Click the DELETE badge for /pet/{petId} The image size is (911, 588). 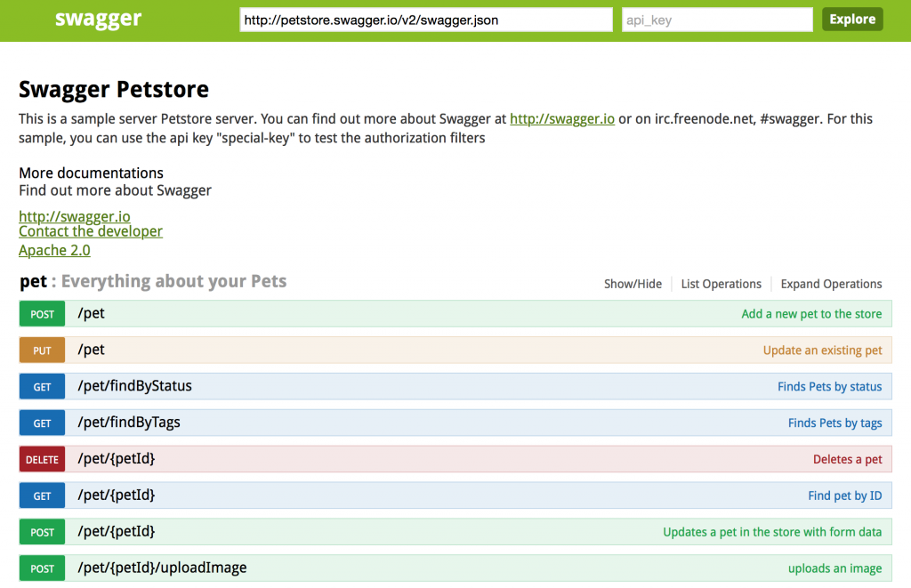click(43, 460)
